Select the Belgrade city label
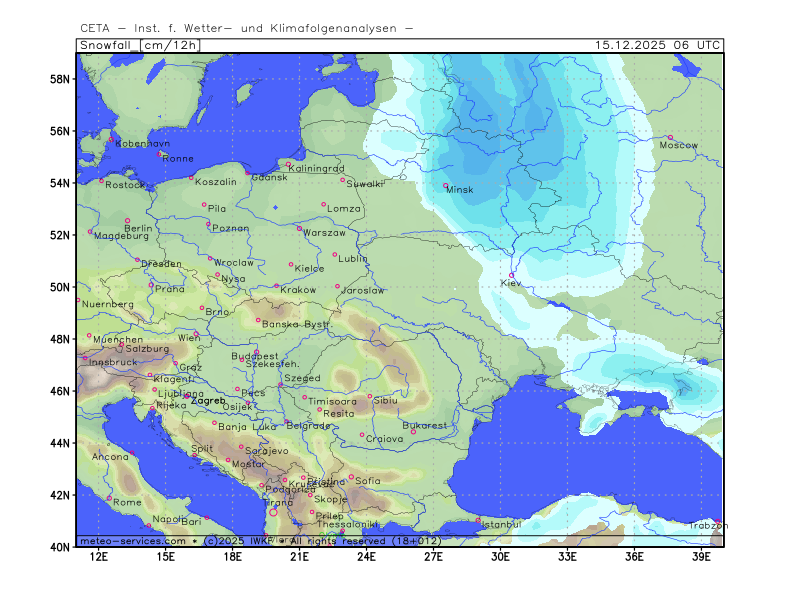 tap(308, 426)
